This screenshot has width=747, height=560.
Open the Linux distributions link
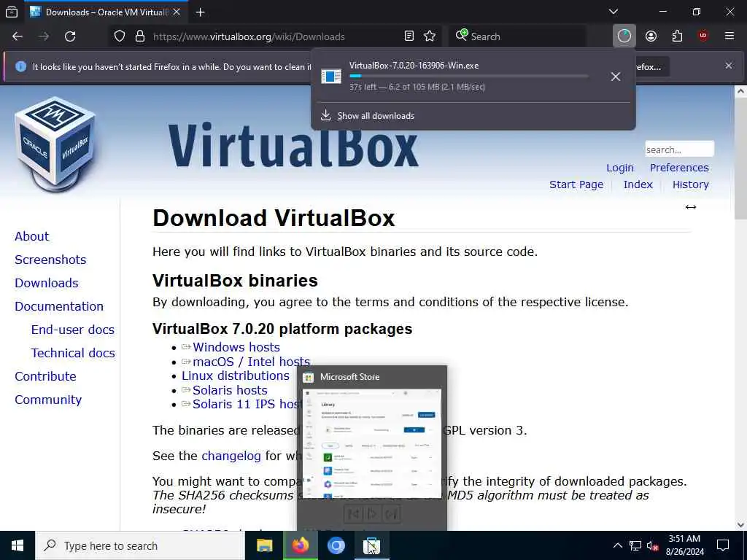coord(236,376)
